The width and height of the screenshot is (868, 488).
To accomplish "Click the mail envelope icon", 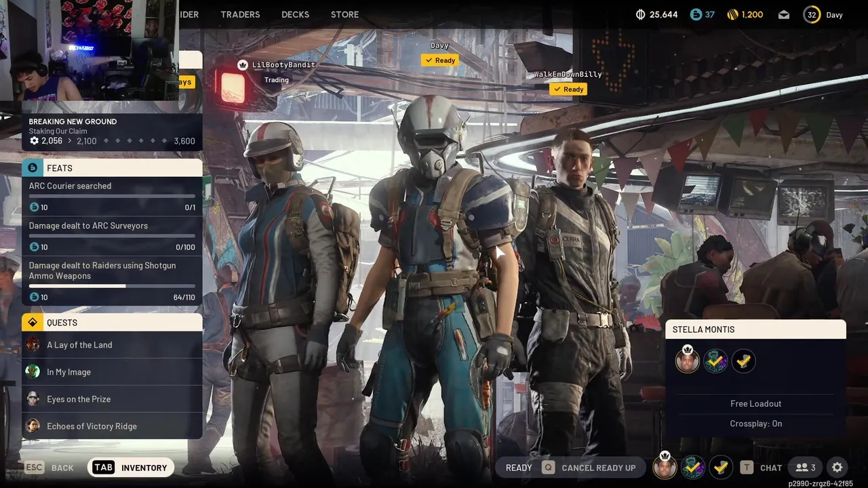I will (x=784, y=14).
